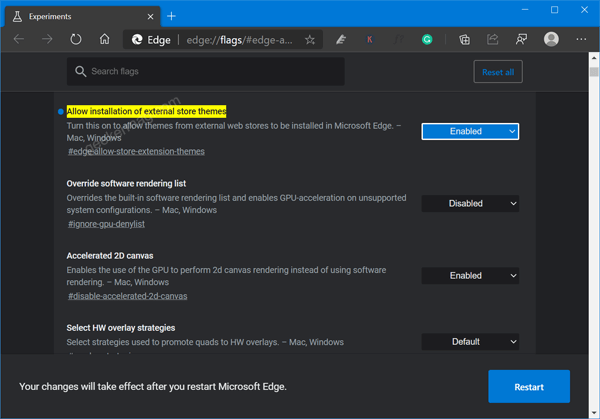Open Accelerated 2D canvas Enabled dropdown

click(x=470, y=276)
